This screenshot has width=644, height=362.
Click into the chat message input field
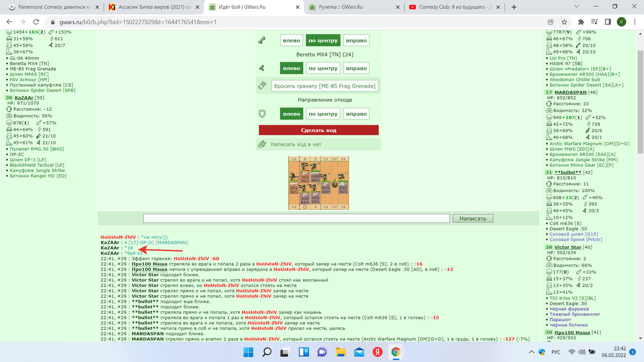(296, 219)
